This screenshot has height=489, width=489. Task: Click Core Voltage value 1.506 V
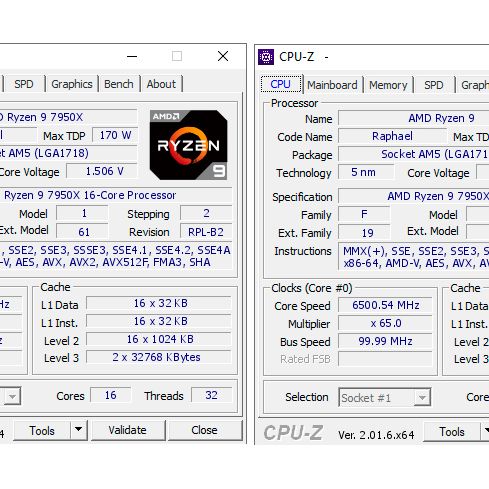[102, 171]
